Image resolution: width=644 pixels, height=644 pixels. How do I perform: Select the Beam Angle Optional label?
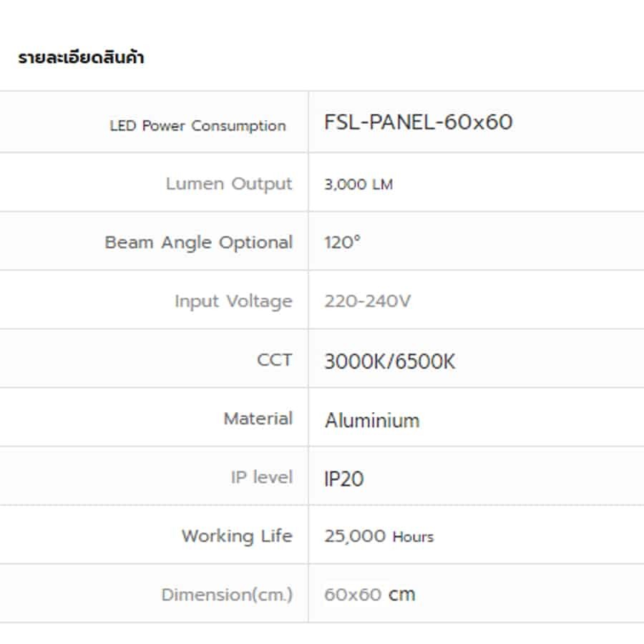199,243
